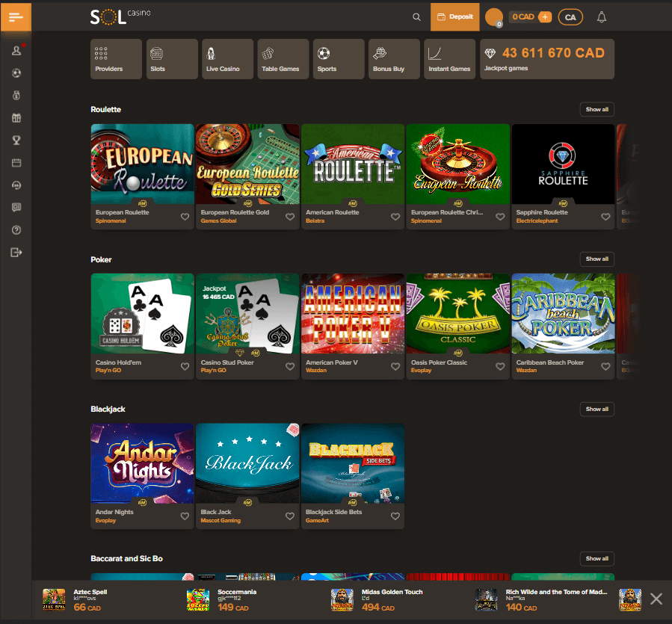This screenshot has width=672, height=624.
Task: Open the search magnifier icon
Action: tap(416, 17)
